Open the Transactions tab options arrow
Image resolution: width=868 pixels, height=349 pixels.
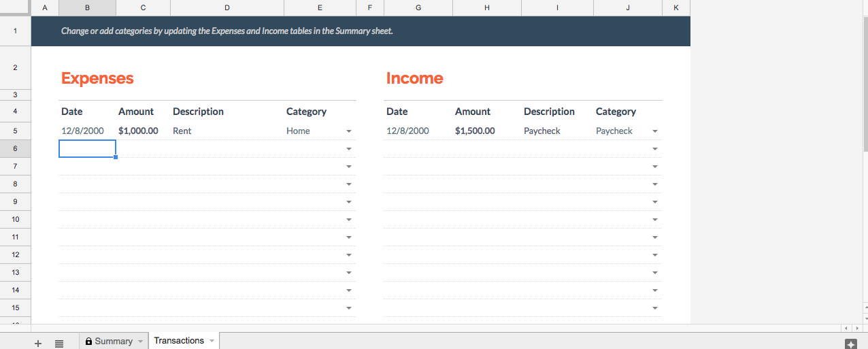point(212,341)
